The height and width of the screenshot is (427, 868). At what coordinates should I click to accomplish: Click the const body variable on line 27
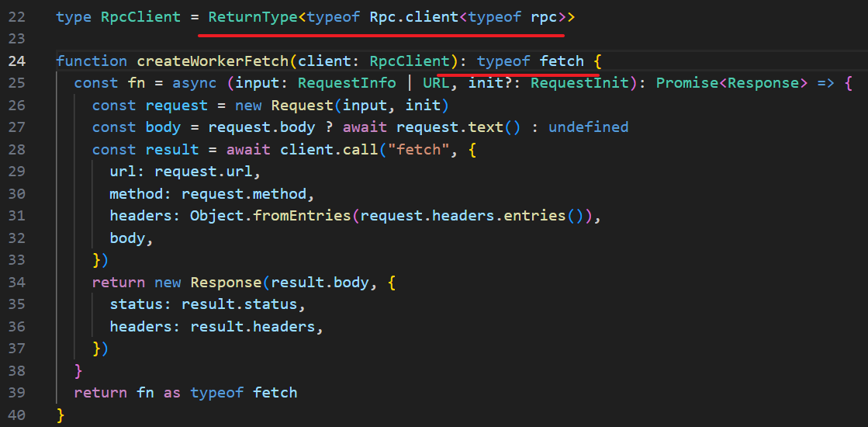pos(137,128)
